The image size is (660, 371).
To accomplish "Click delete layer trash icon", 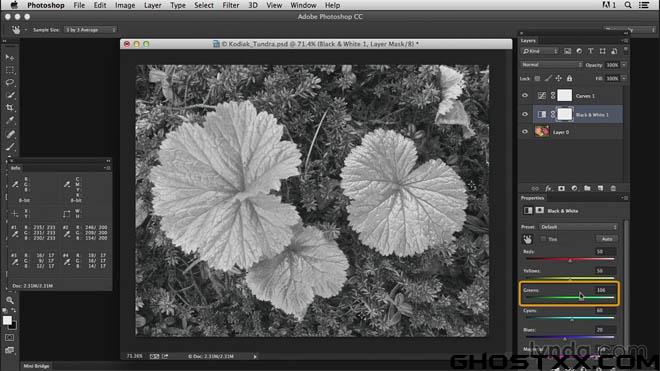I will (613, 188).
